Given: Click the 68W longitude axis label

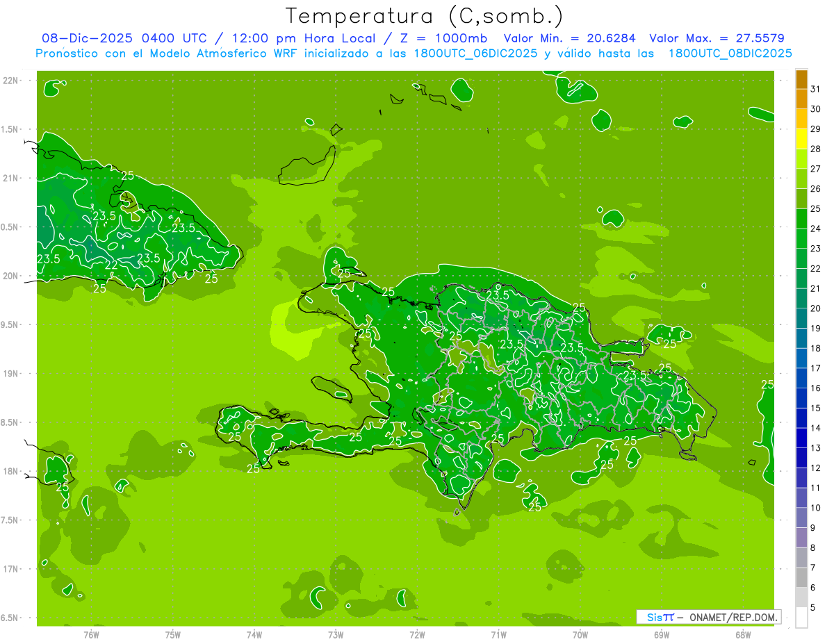Looking at the screenshot, I should coord(743,635).
